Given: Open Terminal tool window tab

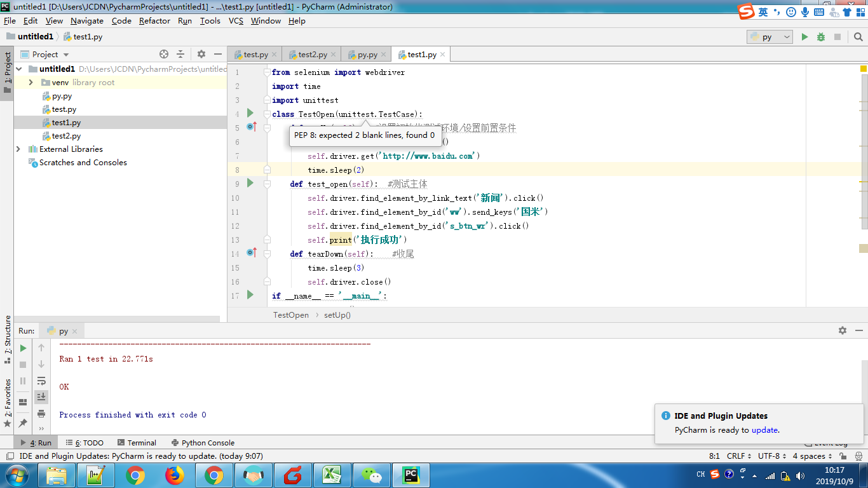Looking at the screenshot, I should tap(137, 443).
